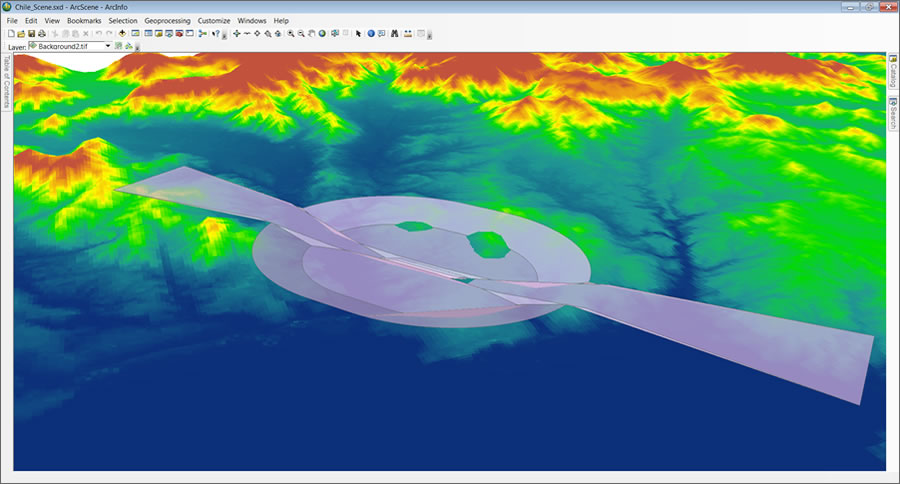The width and height of the screenshot is (900, 484).
Task: Open the File menu
Action: [x=12, y=21]
